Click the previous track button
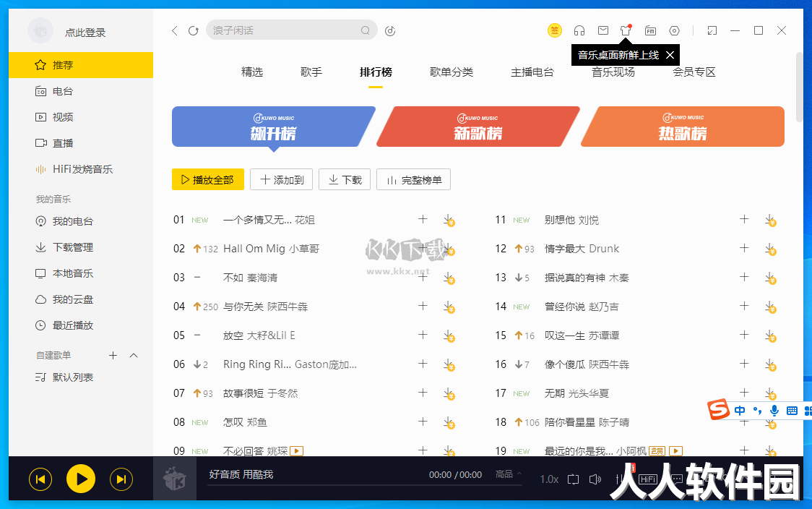This screenshot has width=812, height=509. 40,479
